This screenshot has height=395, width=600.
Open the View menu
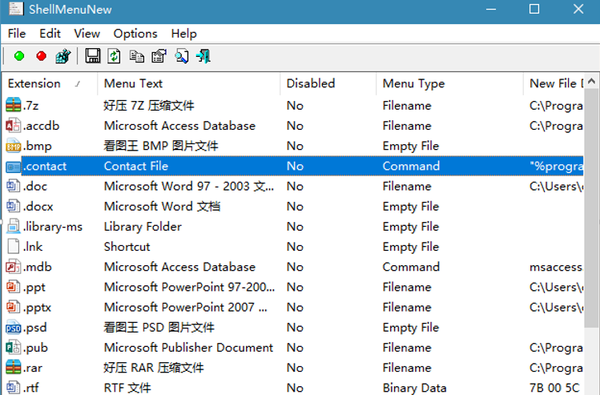(87, 34)
